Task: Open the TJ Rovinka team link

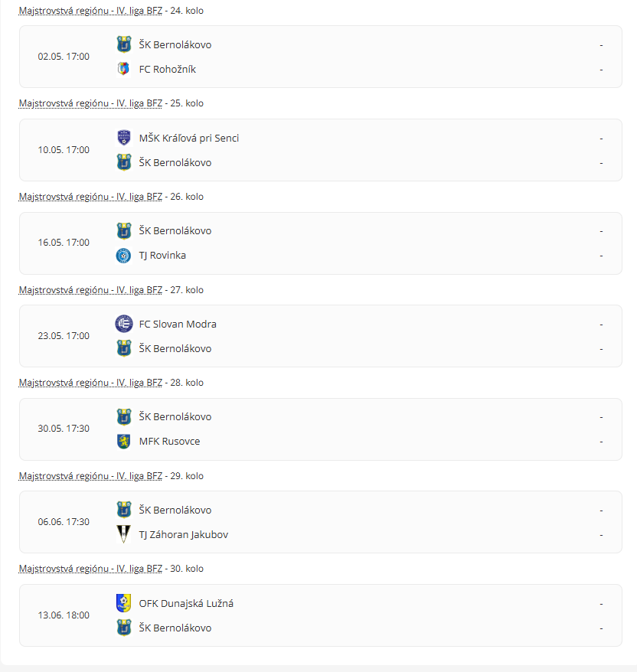Action: 162,255
